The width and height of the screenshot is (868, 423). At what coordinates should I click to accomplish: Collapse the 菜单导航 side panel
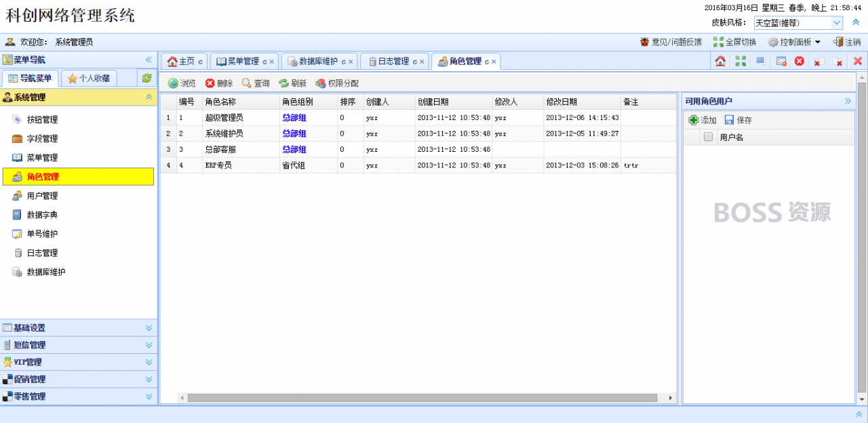coord(149,60)
